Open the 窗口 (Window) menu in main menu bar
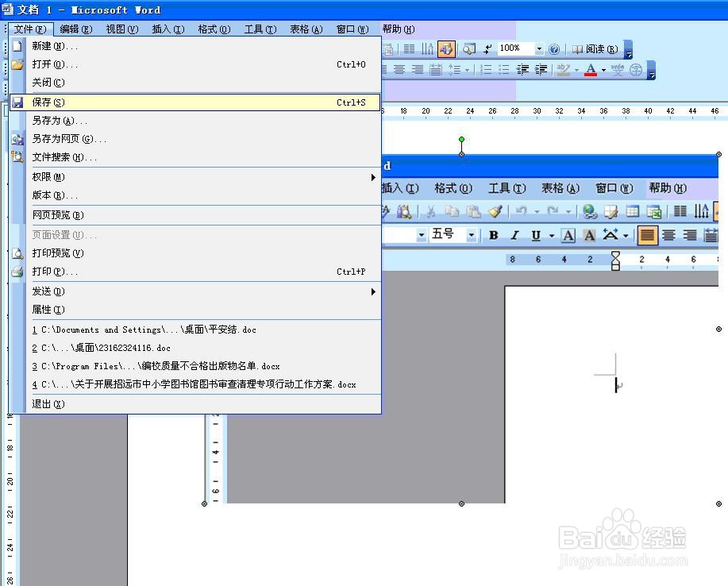 pos(352,29)
